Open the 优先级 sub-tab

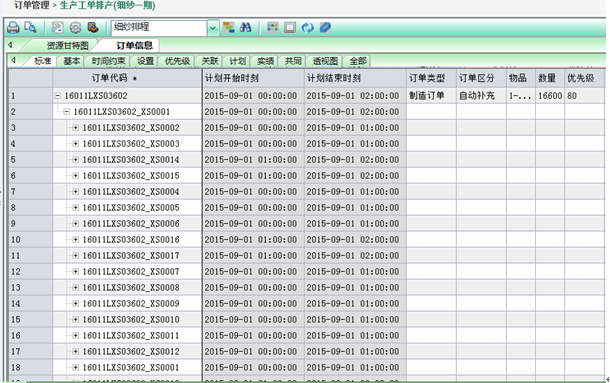pyautogui.click(x=177, y=61)
